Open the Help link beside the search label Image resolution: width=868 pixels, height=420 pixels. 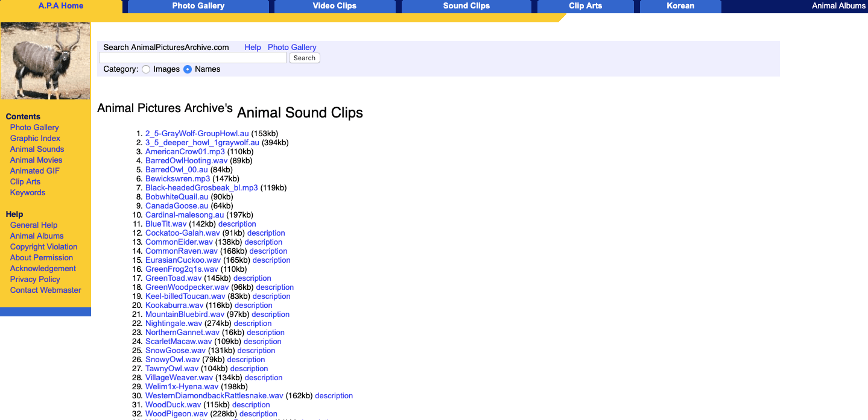click(x=253, y=48)
